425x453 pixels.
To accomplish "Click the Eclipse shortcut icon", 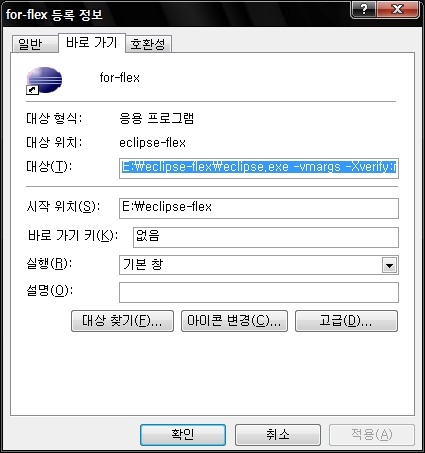I will 44,81.
